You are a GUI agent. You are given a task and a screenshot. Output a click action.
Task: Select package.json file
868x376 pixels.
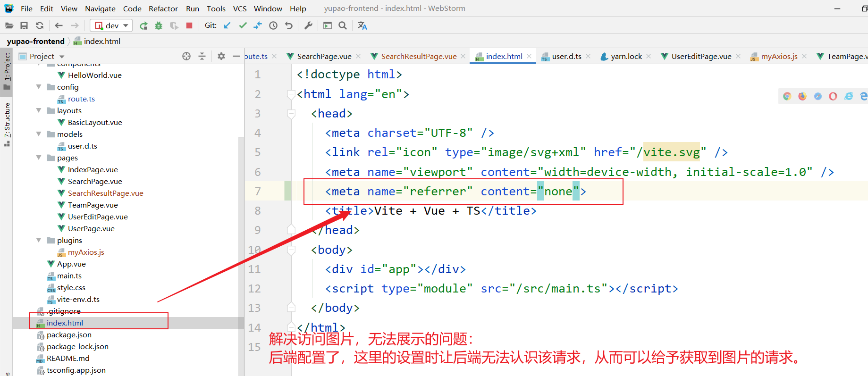(x=69, y=334)
